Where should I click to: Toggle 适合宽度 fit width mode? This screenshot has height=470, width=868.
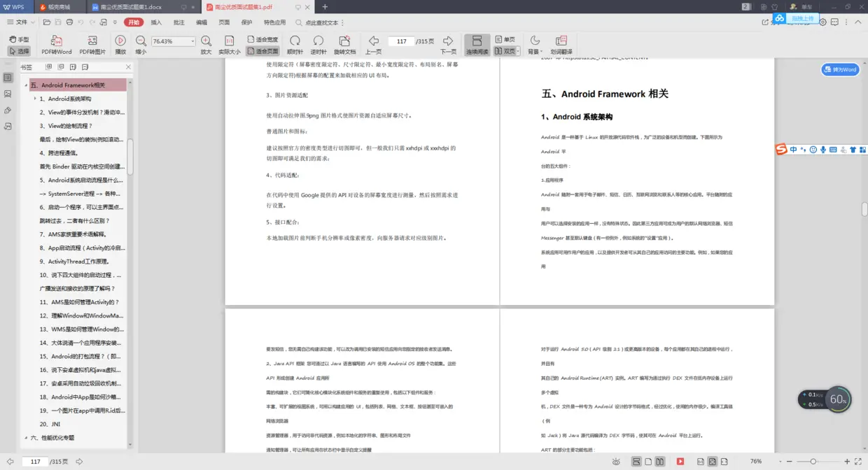point(262,40)
